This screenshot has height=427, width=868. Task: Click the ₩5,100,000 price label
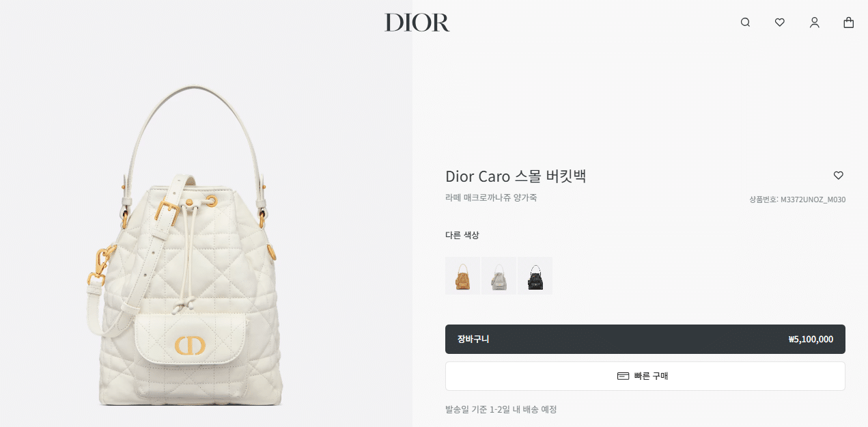(811, 339)
